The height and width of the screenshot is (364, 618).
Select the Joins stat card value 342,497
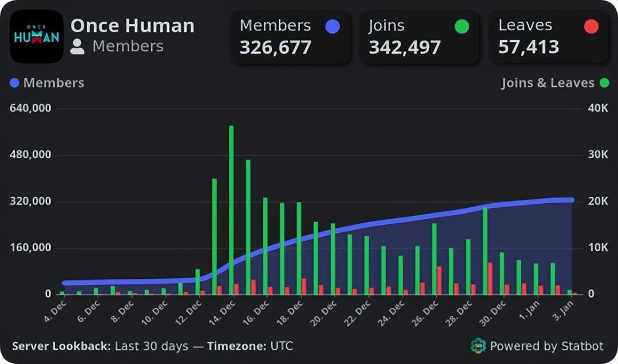[405, 47]
